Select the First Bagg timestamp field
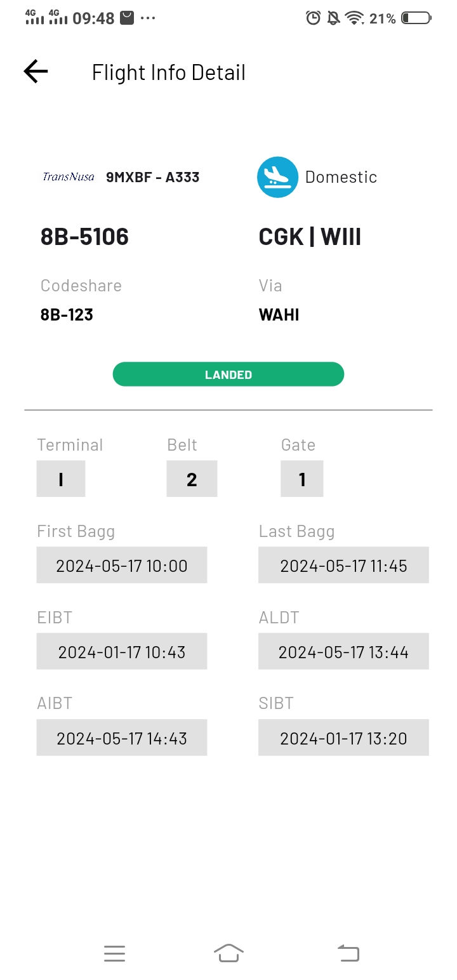Viewport: 457px width, 980px height. pyautogui.click(x=121, y=565)
